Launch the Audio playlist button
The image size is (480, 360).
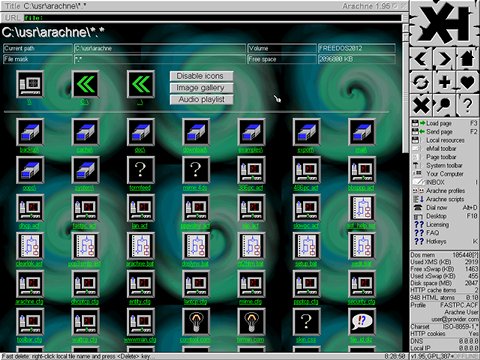point(201,99)
